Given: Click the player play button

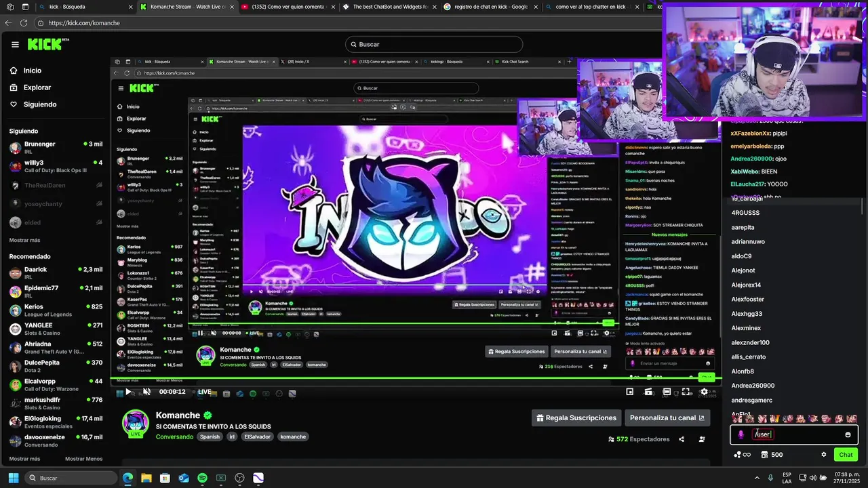Looking at the screenshot, I should tap(128, 392).
